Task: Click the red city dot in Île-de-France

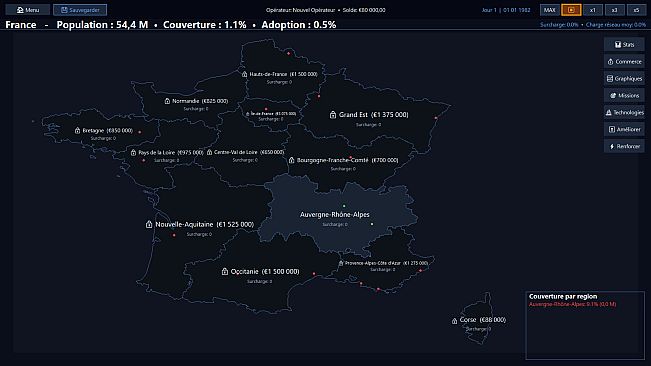Action: (266, 109)
